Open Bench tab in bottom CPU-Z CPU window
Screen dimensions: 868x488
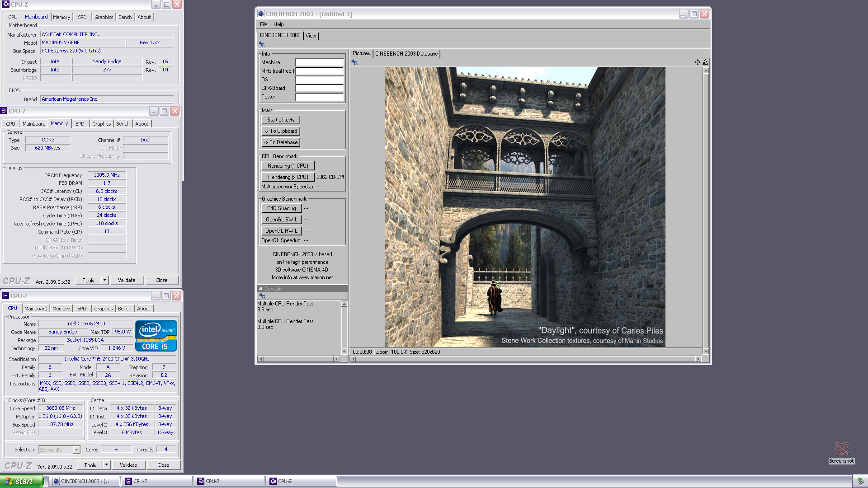125,309
